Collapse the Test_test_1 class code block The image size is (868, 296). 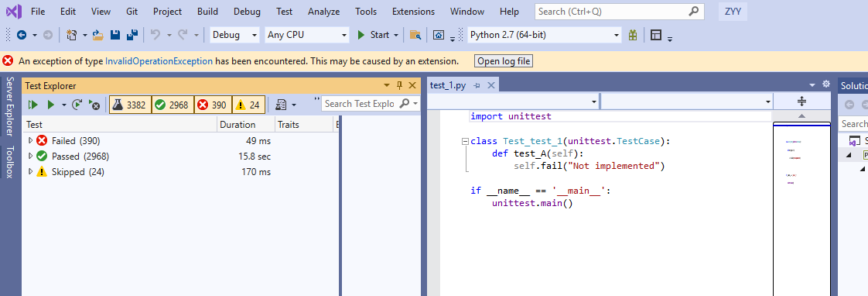(465, 141)
